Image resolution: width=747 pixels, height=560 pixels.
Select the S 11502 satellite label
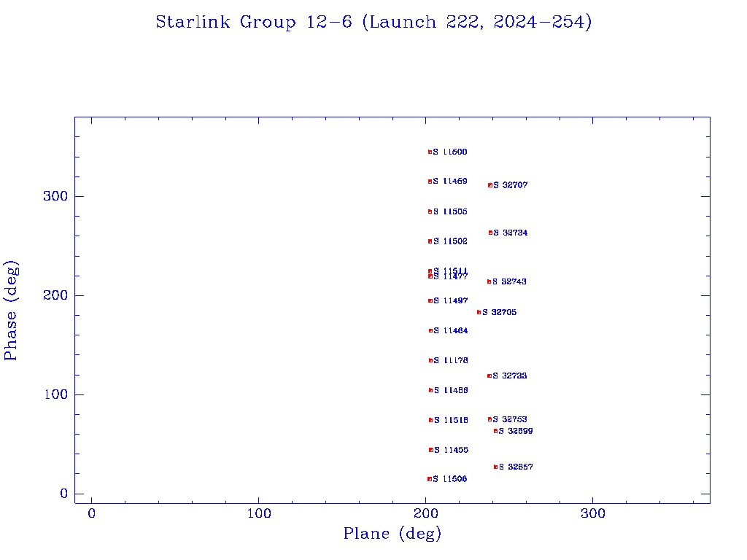coord(451,241)
